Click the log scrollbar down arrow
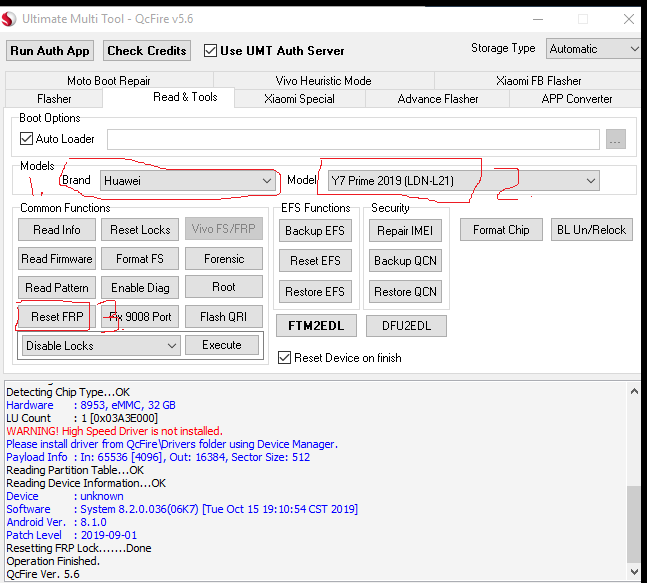647x583 pixels. (634, 571)
